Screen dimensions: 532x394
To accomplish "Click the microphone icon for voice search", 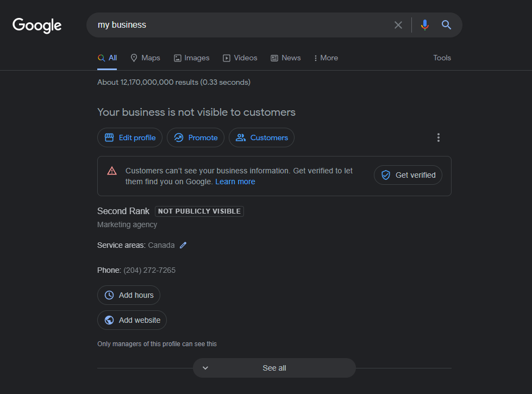I will (424, 24).
